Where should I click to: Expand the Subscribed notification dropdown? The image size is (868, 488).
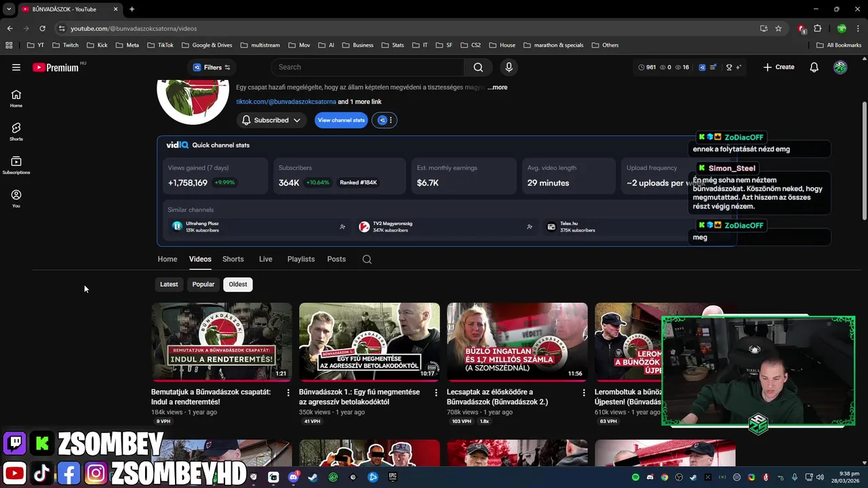tap(271, 120)
